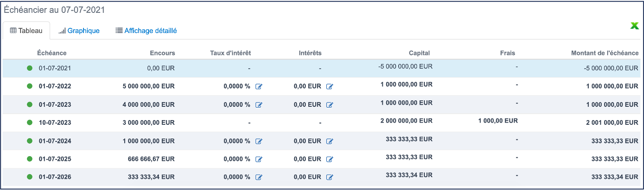Click the Intérêts column header
644x190 pixels.
[x=310, y=53]
